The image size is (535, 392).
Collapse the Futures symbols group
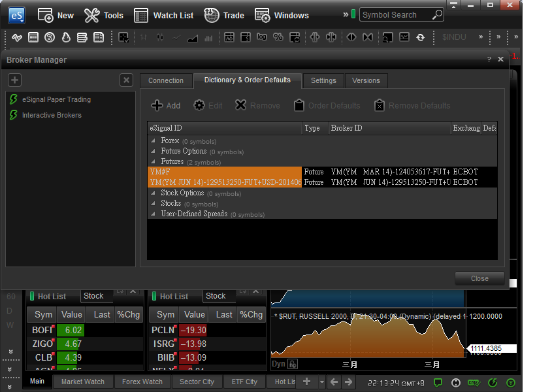(x=154, y=161)
